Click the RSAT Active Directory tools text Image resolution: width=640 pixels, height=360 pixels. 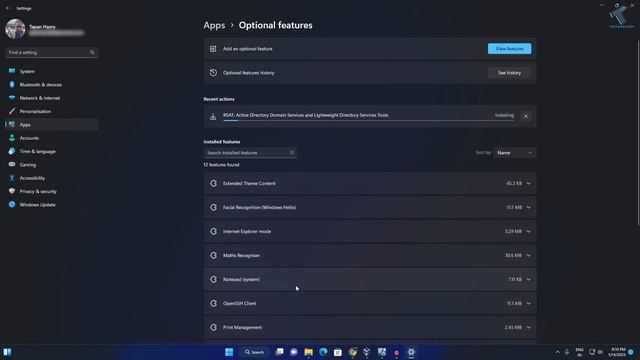pos(306,115)
